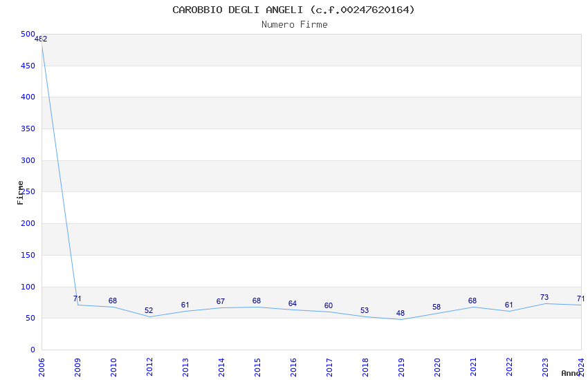Click the Anno horizontal axis title
588x380 pixels.
coord(571,373)
